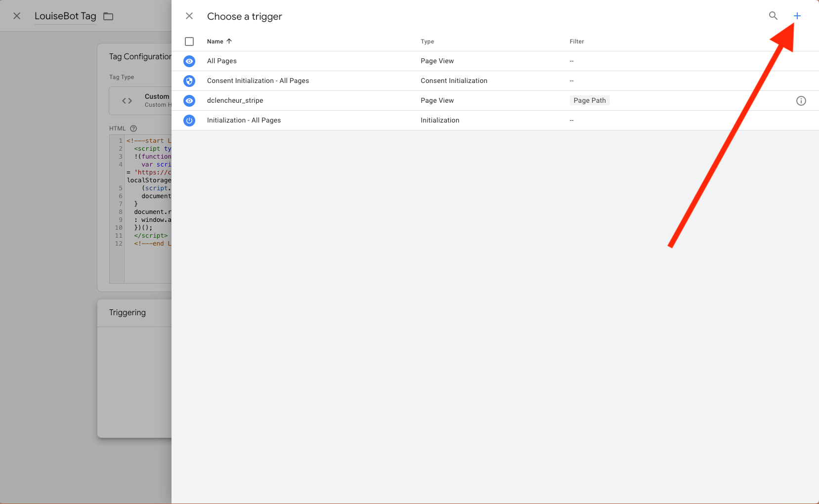Select Initialization power icon
Viewport: 819px width, 504px height.
pyautogui.click(x=189, y=121)
